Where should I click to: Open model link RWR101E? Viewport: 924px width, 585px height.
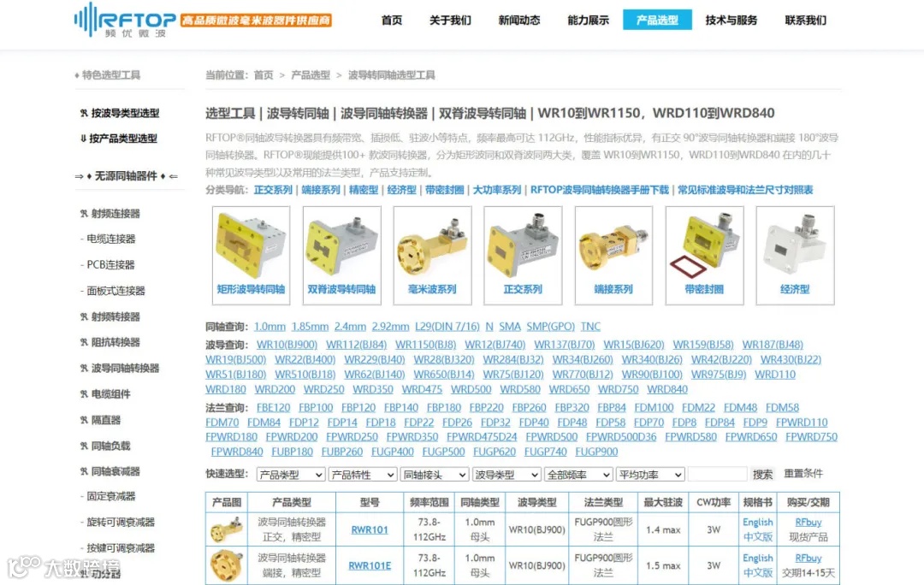[370, 565]
